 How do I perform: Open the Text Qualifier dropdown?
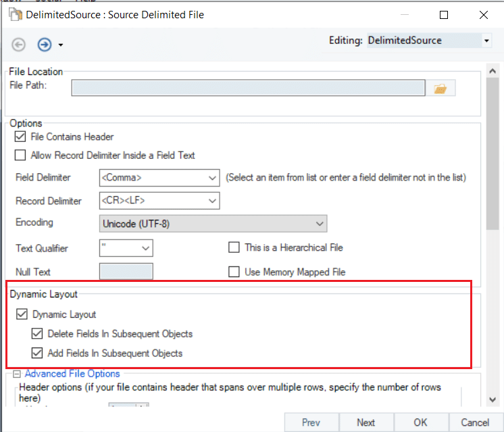(145, 248)
